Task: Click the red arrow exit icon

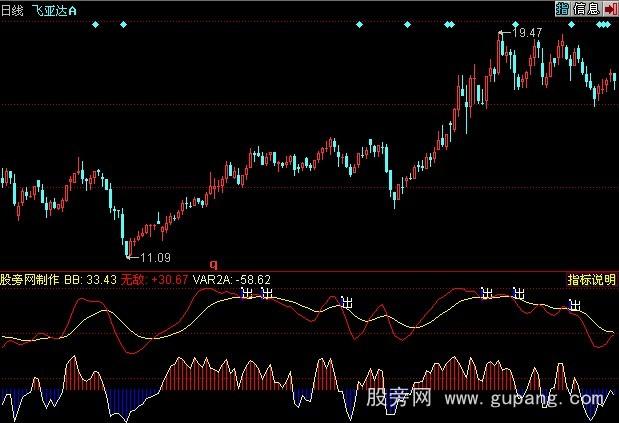Action: [608, 9]
